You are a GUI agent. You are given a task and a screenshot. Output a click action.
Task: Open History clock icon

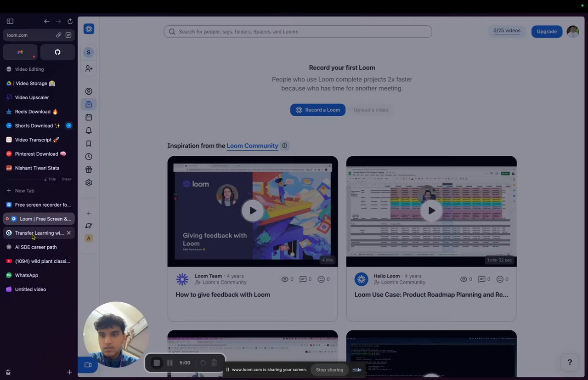click(89, 157)
